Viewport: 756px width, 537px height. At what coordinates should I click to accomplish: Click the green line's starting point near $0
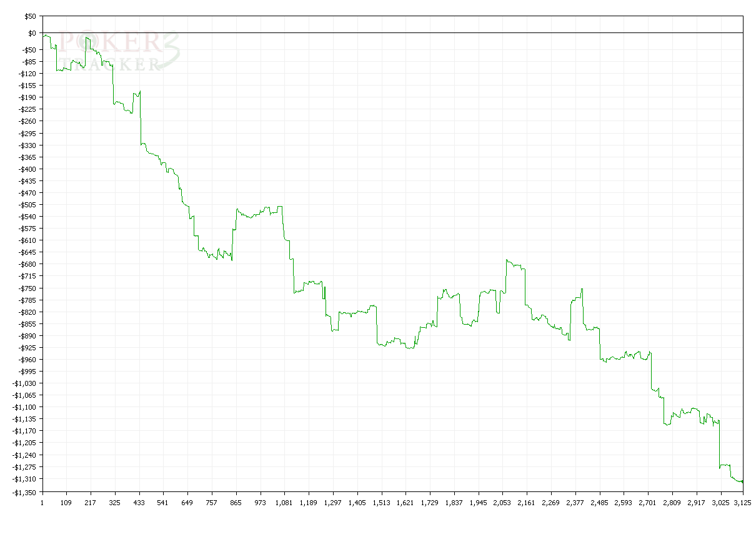coord(42,37)
